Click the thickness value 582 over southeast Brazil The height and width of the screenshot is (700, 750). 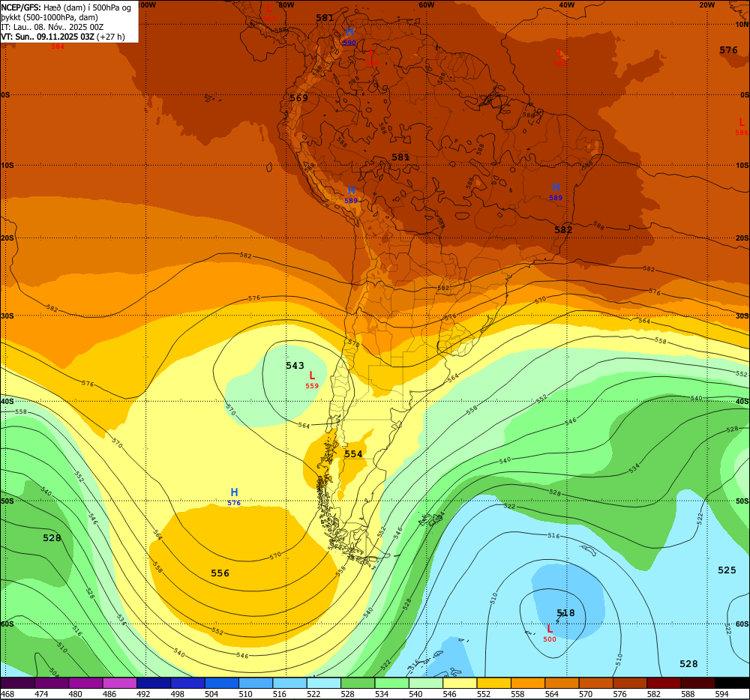pos(563,229)
